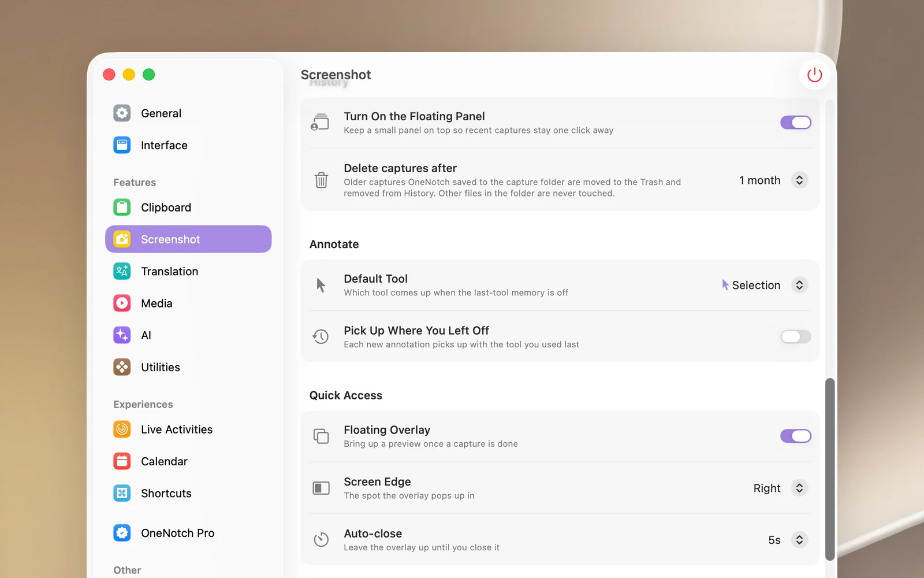The width and height of the screenshot is (924, 578).
Task: Disable the Floating Overlay switch
Action: coord(796,436)
